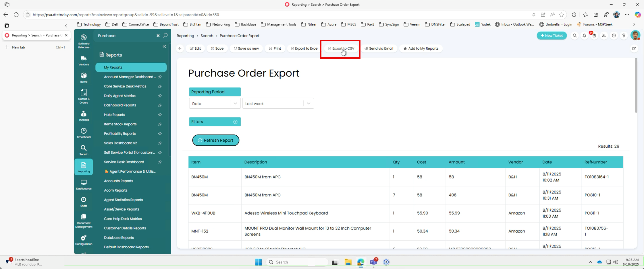Toggle pin on Halo Reports
644x269 pixels.
pos(160,115)
